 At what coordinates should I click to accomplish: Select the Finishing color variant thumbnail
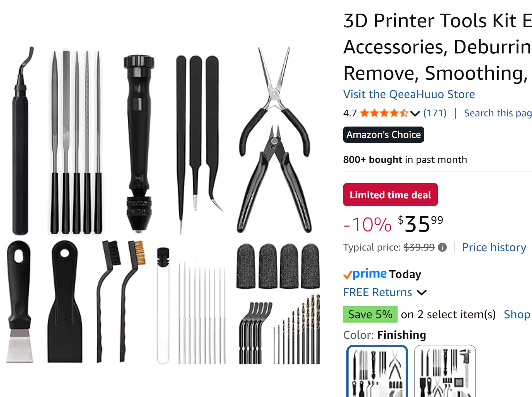(377, 371)
